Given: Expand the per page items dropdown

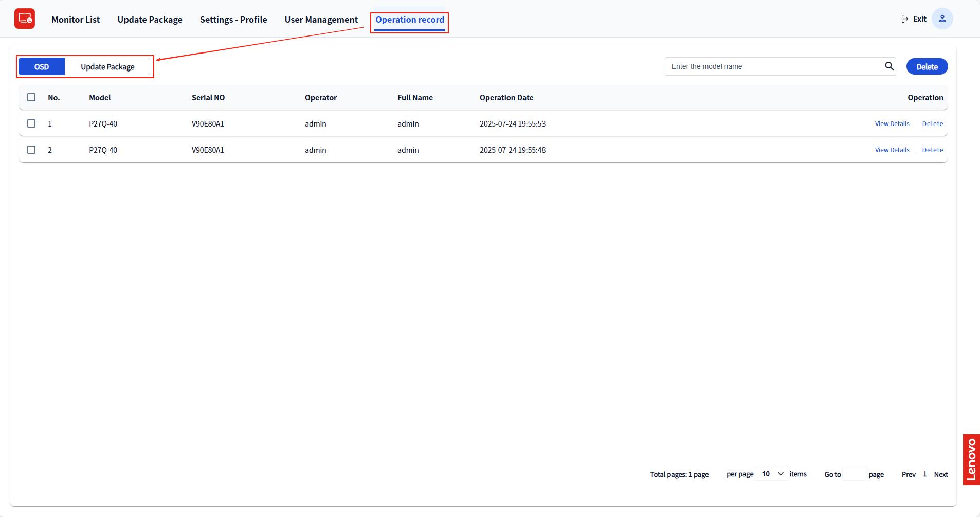Looking at the screenshot, I should tap(772, 474).
